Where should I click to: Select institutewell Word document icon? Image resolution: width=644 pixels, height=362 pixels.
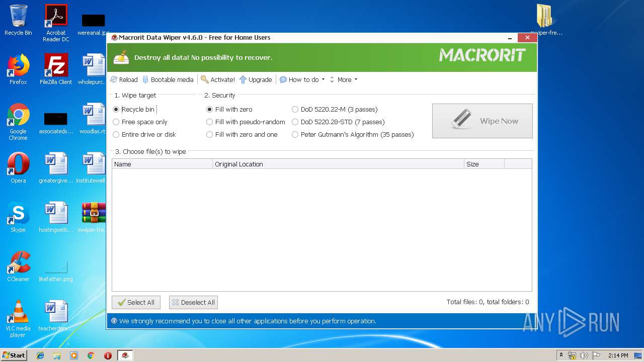(x=94, y=168)
